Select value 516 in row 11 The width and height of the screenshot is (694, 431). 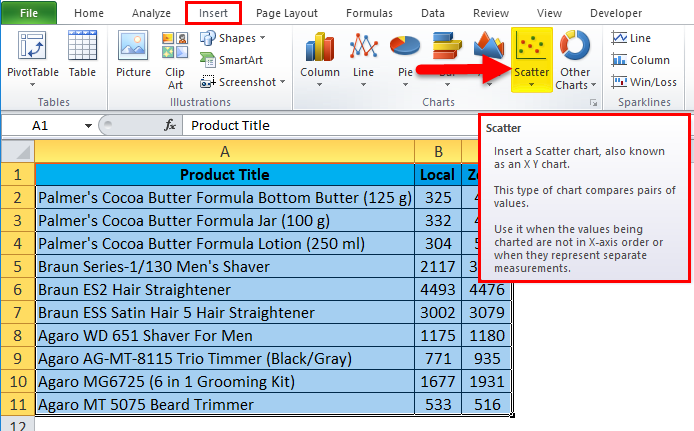486,405
